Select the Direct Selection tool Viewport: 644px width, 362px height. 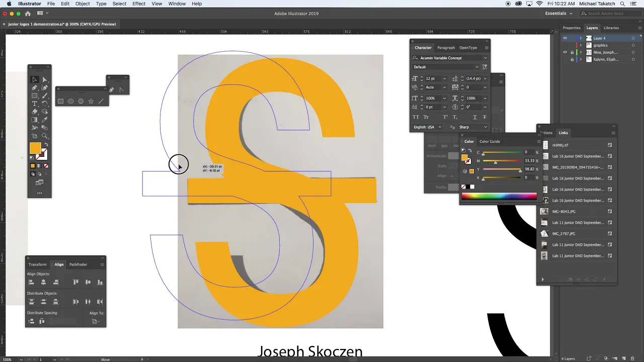(x=45, y=79)
